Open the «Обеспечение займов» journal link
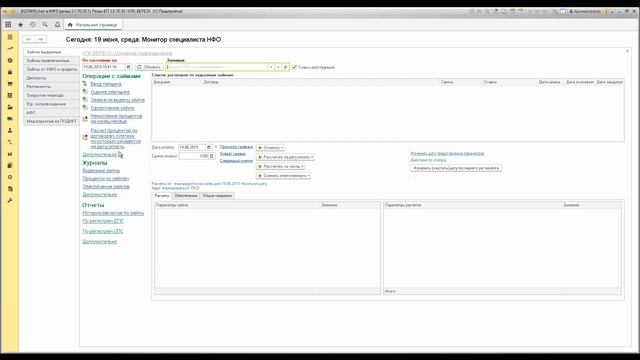The width and height of the screenshot is (640, 360). [106, 187]
